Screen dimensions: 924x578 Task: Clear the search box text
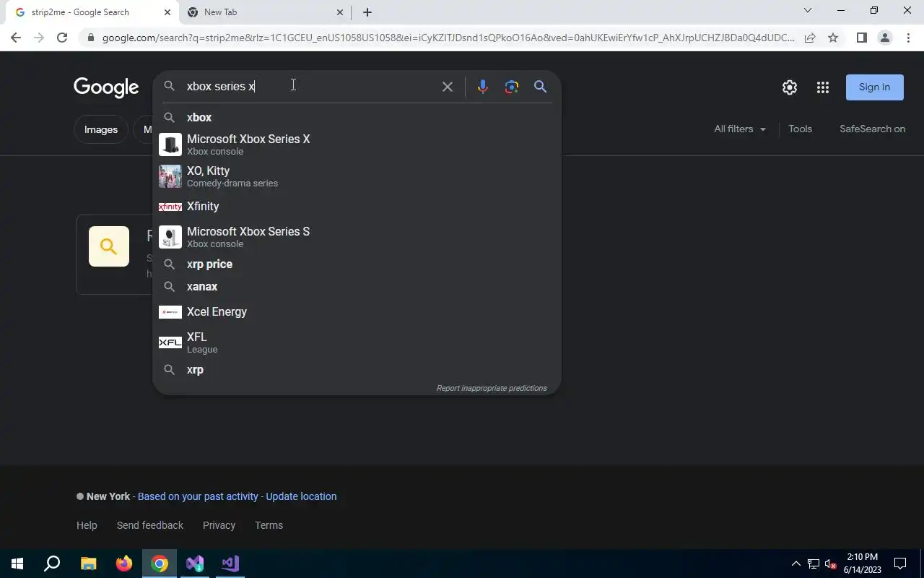tap(448, 87)
